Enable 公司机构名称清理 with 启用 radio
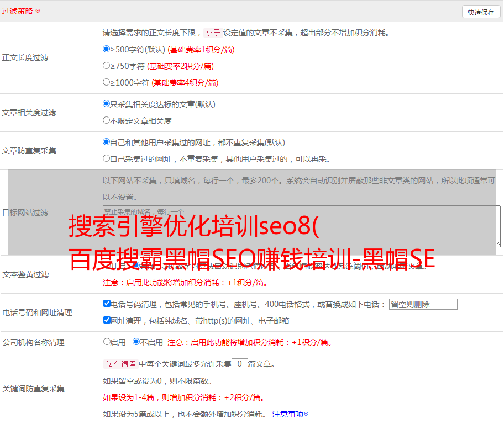This screenshot has width=504, height=424. [x=107, y=342]
